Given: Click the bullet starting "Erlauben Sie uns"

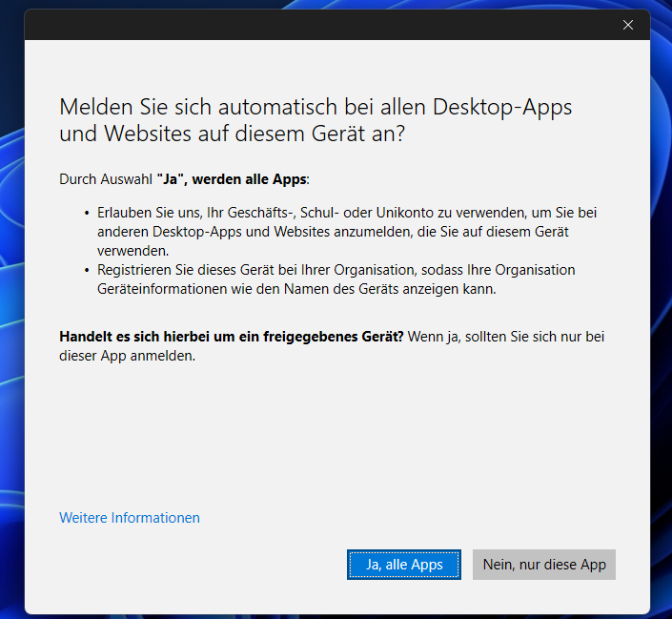Looking at the screenshot, I should pos(346,213).
